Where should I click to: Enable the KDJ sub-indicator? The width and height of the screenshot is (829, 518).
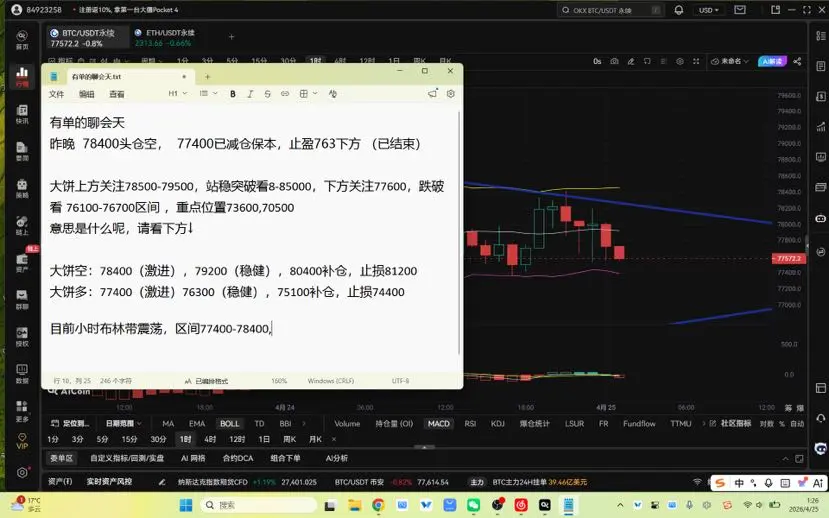point(498,423)
